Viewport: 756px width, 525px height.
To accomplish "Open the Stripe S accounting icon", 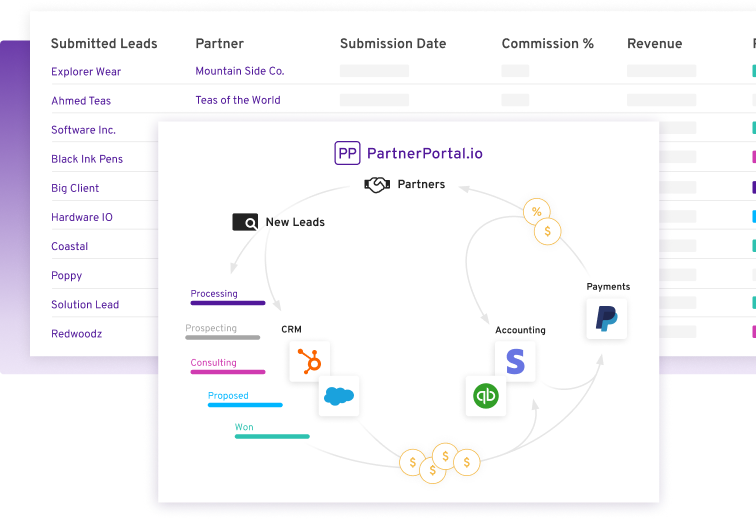I will click(x=515, y=362).
